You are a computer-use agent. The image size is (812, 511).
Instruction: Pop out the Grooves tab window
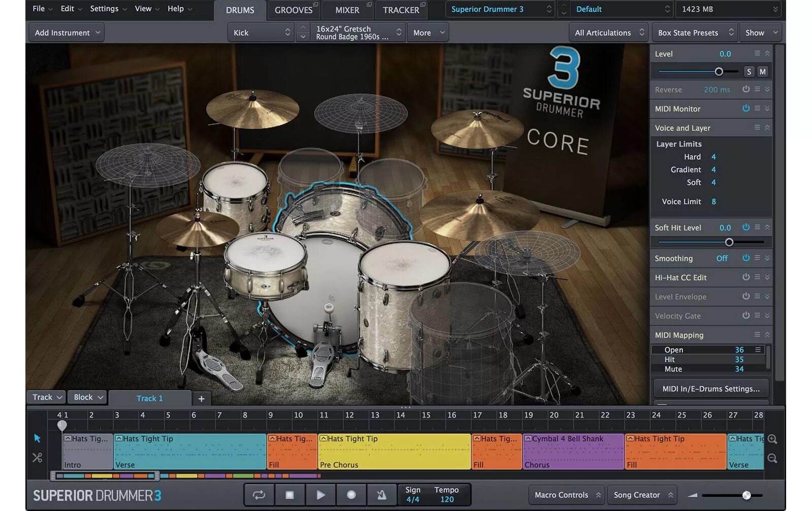click(315, 5)
